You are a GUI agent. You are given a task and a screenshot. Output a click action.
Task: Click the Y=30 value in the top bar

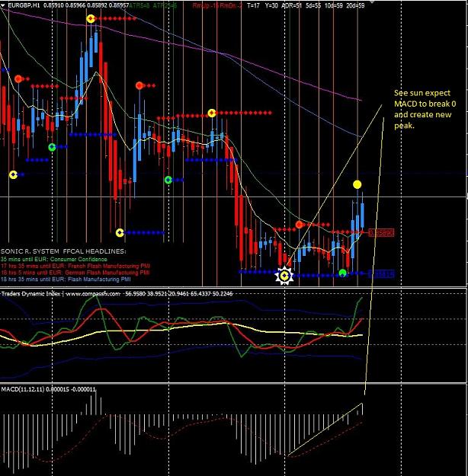pos(271,5)
